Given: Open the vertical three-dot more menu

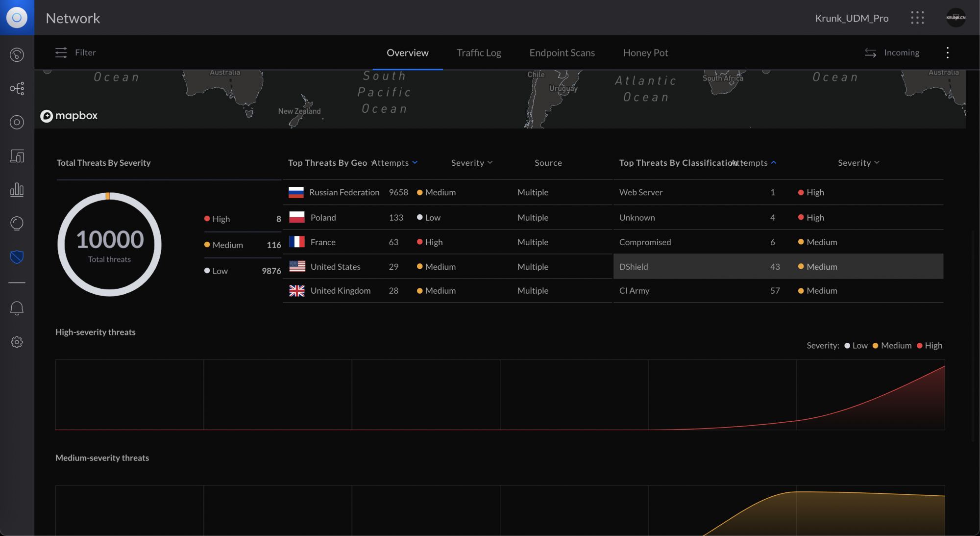Looking at the screenshot, I should 947,52.
